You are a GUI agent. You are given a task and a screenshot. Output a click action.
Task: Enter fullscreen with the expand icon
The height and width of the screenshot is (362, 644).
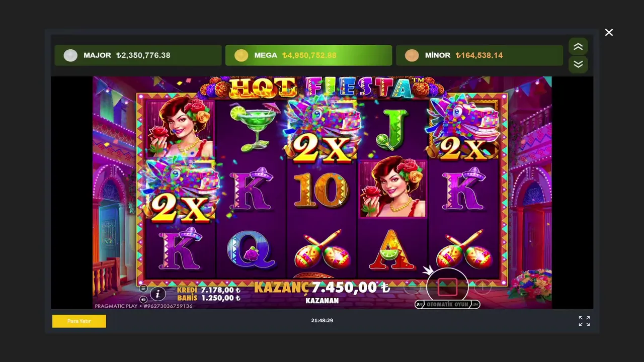point(584,321)
